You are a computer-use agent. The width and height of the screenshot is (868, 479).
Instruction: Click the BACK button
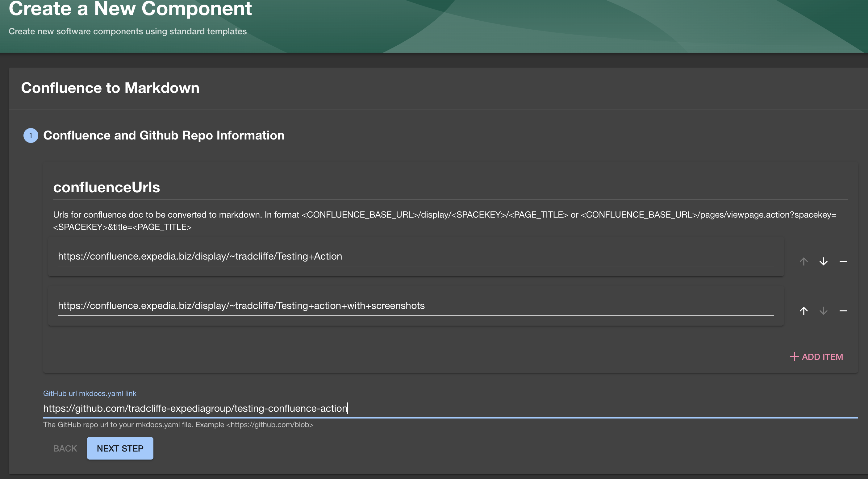(65, 448)
